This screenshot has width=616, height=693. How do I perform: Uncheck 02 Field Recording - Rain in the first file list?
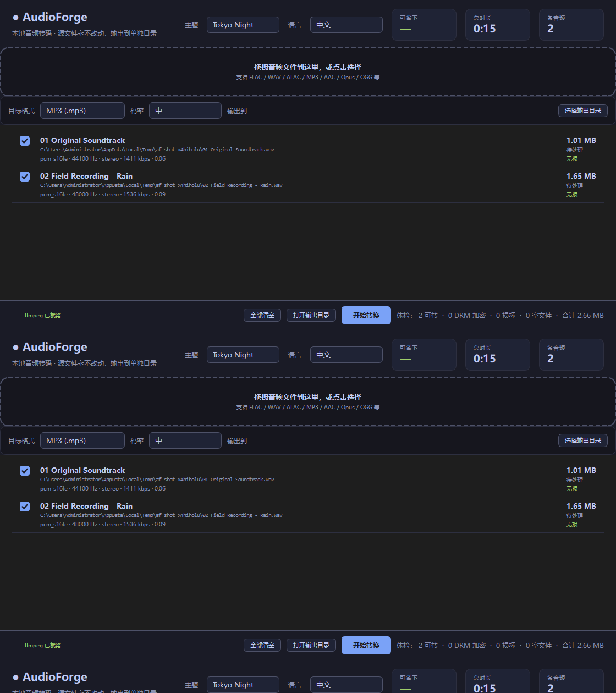25,177
